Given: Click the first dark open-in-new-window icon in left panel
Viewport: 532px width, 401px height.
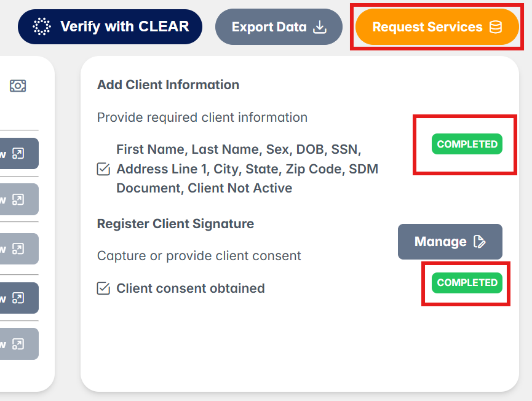Looking at the screenshot, I should click(x=18, y=153).
